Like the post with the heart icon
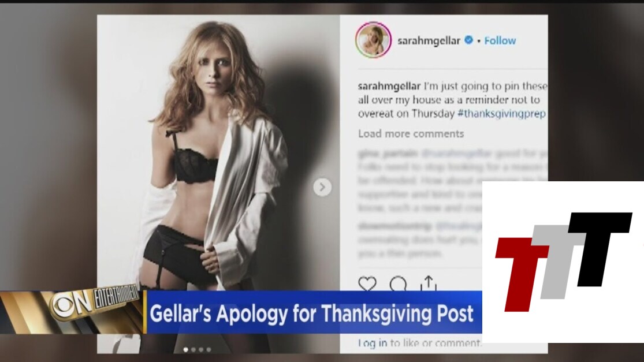 [367, 283]
